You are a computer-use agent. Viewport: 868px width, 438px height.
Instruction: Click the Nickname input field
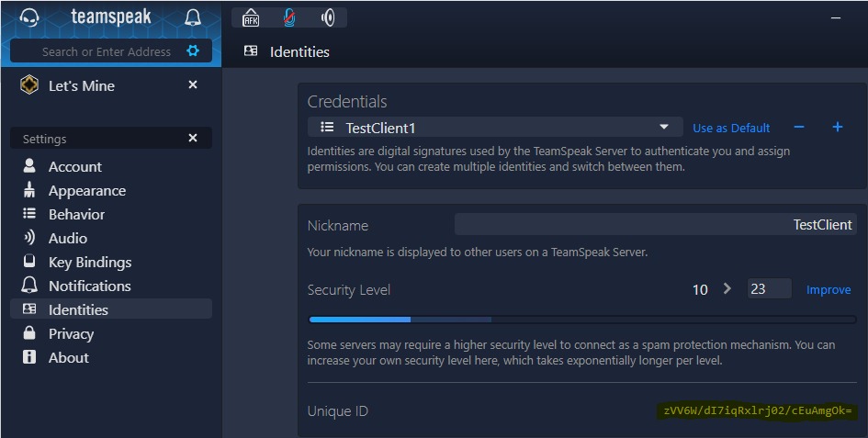[655, 225]
